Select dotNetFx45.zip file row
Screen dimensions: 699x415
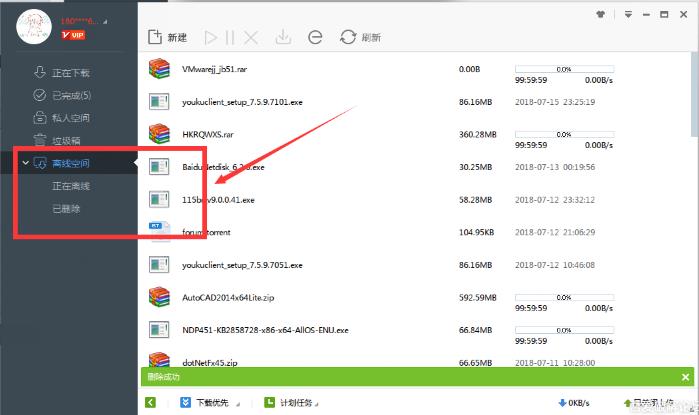(415, 360)
